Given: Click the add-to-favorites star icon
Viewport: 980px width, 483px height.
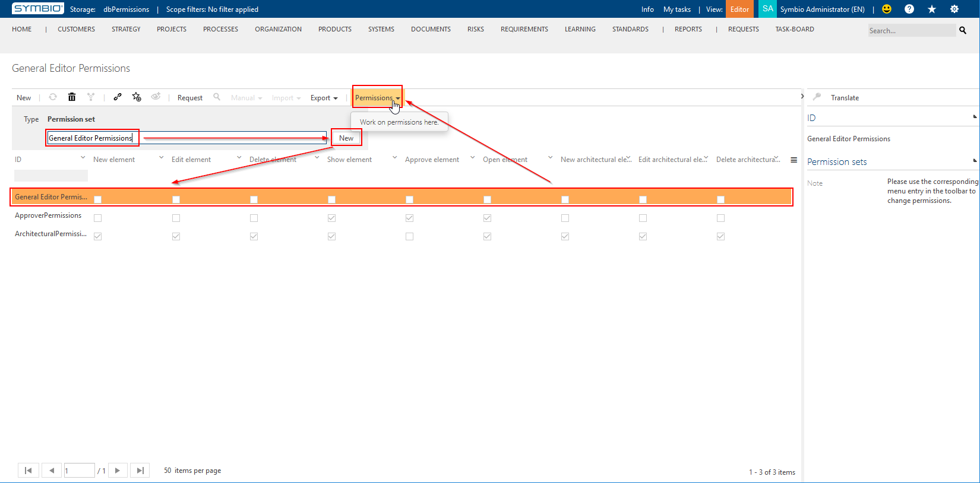Looking at the screenshot, I should [137, 97].
